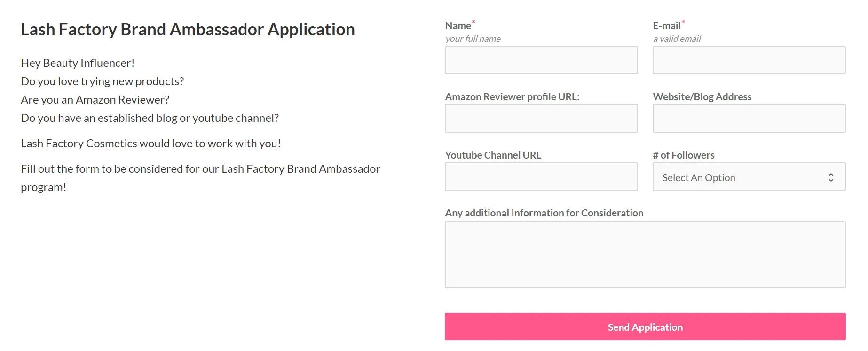Click the Any additional Information for Consideration label
The width and height of the screenshot is (868, 351).
coord(544,213)
